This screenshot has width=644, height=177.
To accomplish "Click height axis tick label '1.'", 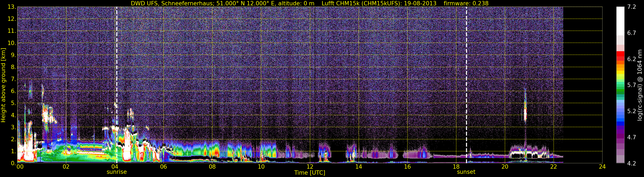I will (x=13, y=151).
